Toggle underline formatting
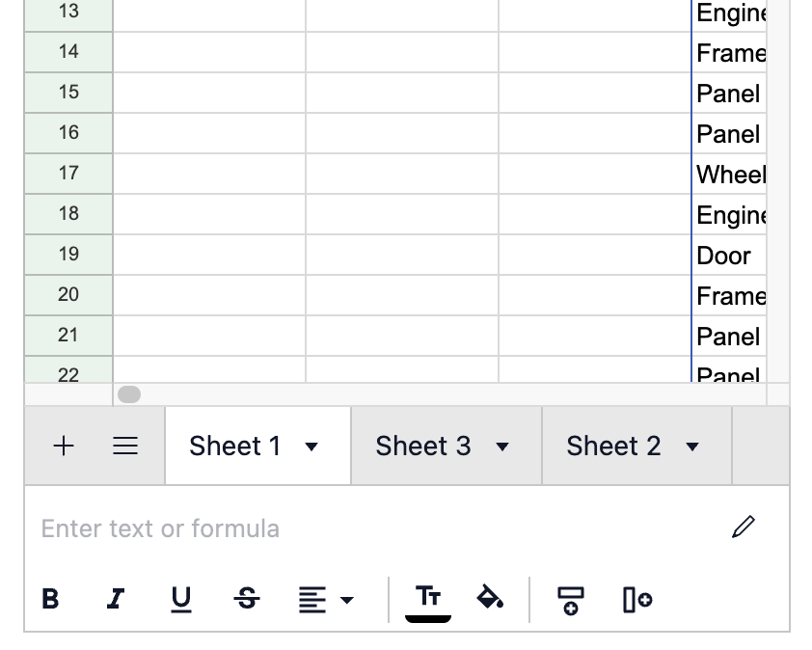The image size is (812, 650). (180, 600)
